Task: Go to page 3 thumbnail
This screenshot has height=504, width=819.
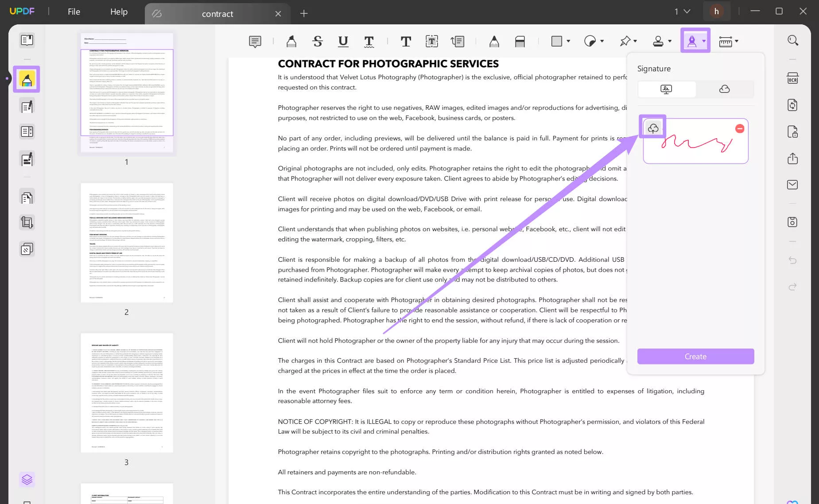Action: [127, 393]
